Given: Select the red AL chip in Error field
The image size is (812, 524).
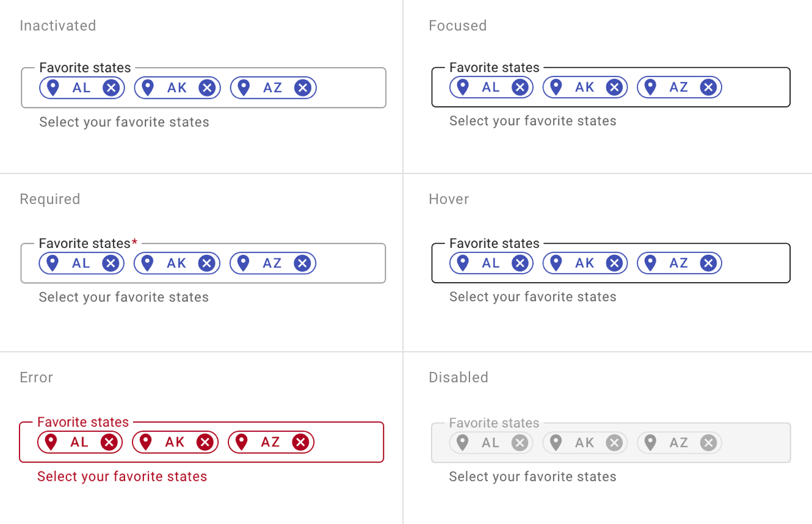Looking at the screenshot, I should point(80,442).
